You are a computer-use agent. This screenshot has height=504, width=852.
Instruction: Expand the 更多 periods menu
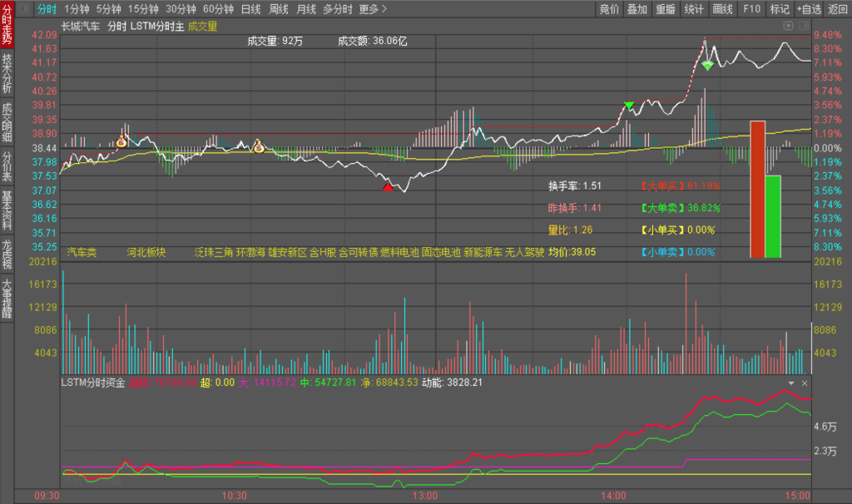point(373,9)
